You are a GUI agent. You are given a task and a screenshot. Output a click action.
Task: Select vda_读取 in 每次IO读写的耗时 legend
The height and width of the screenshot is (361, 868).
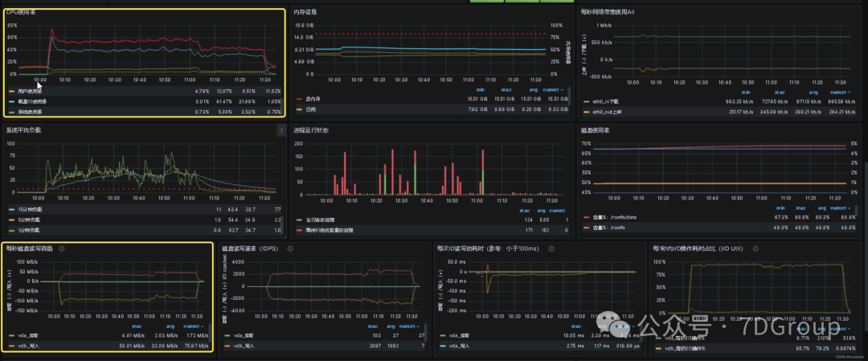click(461, 335)
